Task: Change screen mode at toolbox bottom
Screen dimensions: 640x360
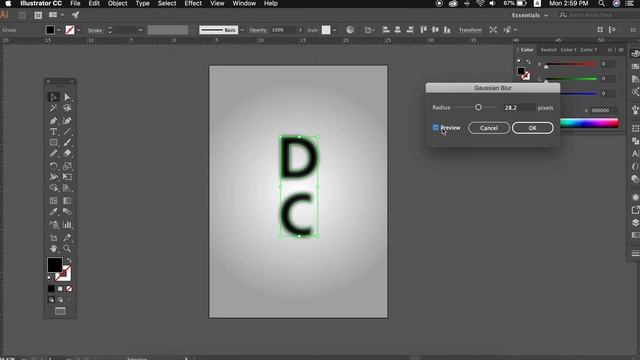Action: [x=60, y=311]
